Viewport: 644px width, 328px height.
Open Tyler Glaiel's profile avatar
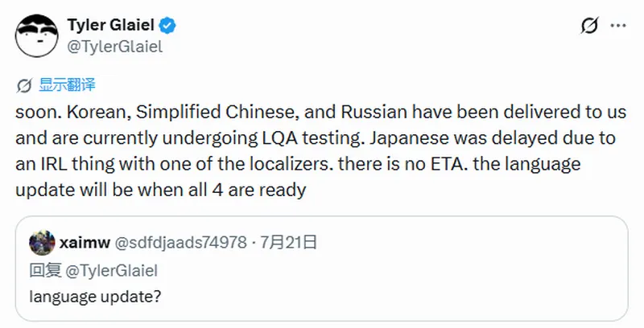click(x=36, y=35)
